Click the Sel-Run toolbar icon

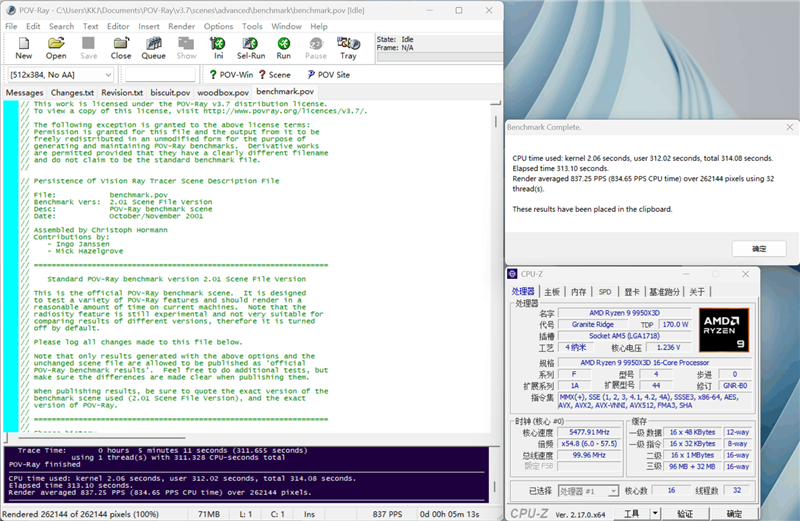point(251,48)
